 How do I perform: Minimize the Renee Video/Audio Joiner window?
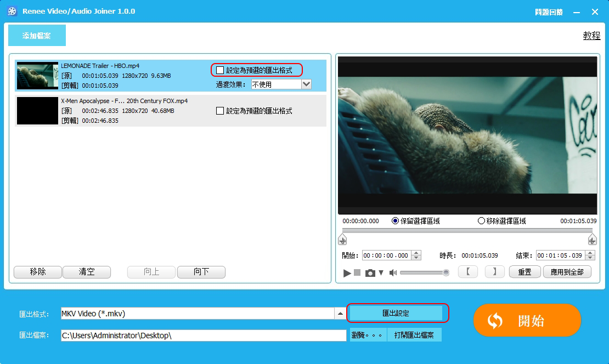(x=577, y=13)
